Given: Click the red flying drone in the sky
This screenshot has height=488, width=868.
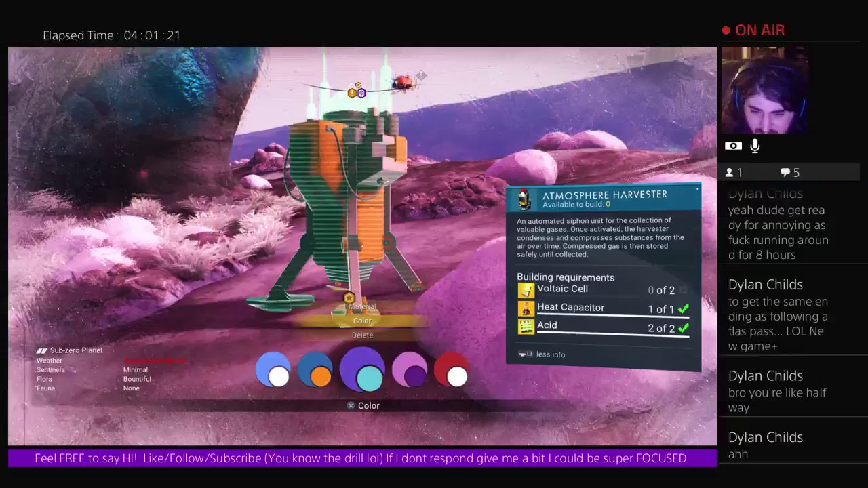Looking at the screenshot, I should tap(404, 83).
